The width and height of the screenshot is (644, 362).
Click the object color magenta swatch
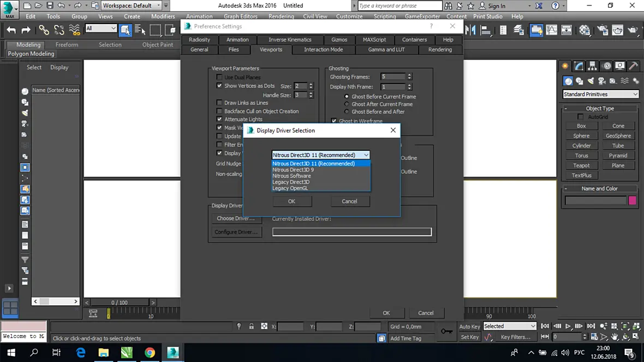pyautogui.click(x=632, y=200)
